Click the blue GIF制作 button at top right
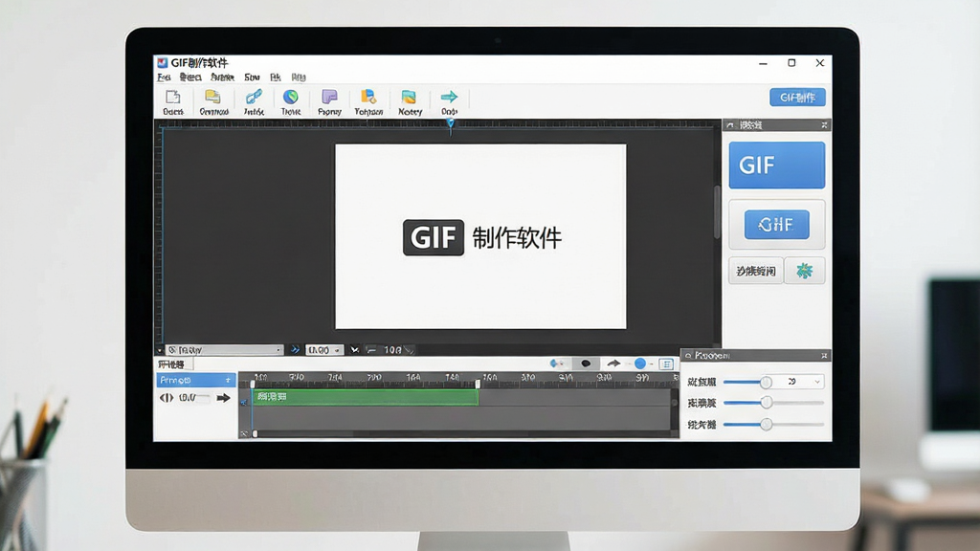 tap(797, 98)
